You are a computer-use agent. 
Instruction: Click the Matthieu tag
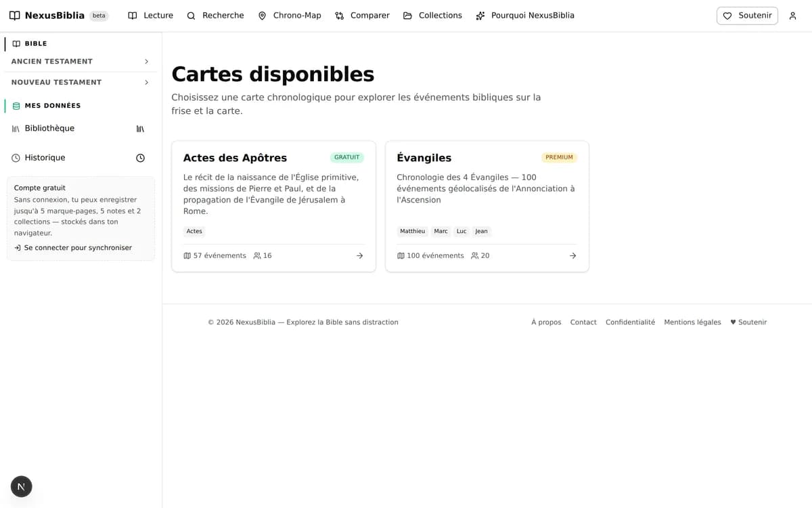point(413,232)
